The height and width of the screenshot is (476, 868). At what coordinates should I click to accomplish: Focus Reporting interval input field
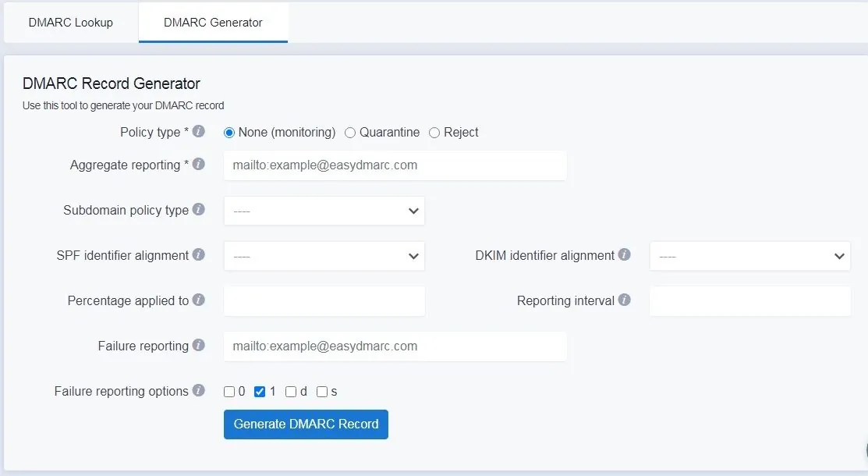[750, 301]
